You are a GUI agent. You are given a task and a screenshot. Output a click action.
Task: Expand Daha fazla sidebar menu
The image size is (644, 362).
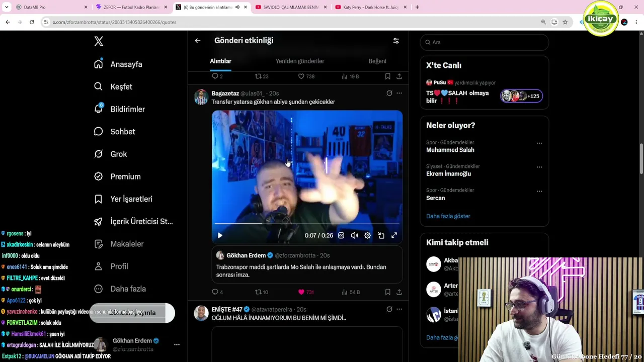click(x=120, y=289)
